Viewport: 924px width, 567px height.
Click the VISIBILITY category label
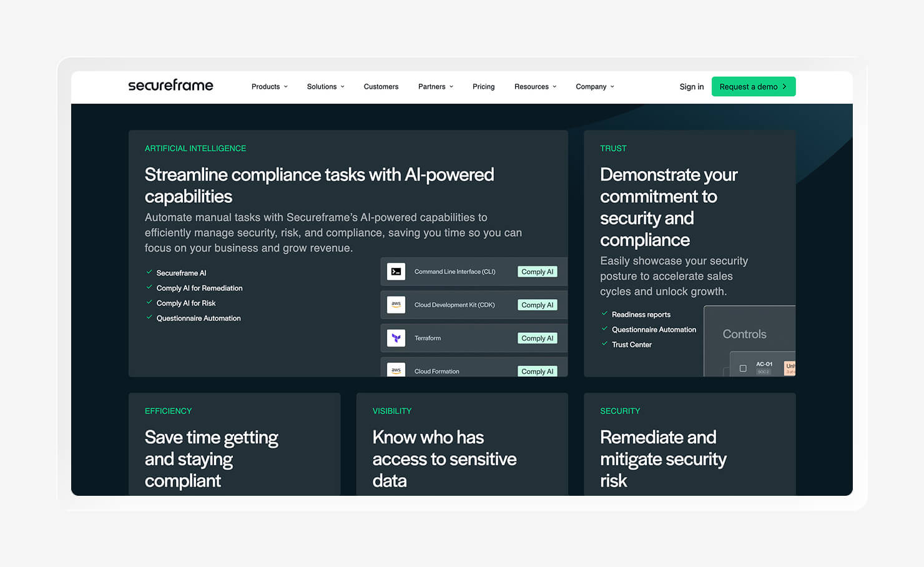pyautogui.click(x=392, y=411)
